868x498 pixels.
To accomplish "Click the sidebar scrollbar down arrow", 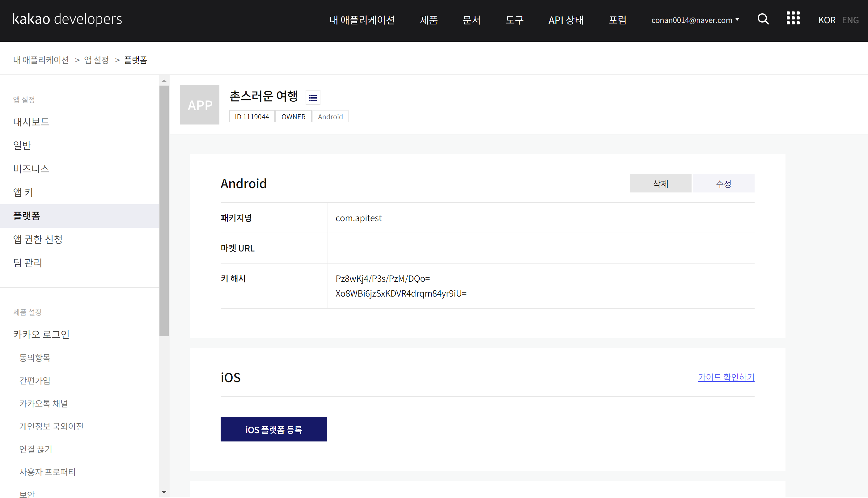I will tap(164, 492).
